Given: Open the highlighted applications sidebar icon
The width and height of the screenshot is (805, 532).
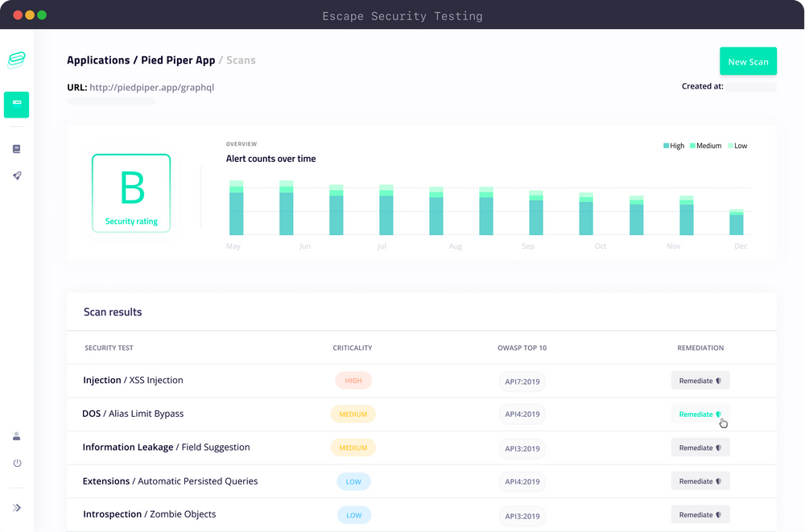Looking at the screenshot, I should point(16,105).
